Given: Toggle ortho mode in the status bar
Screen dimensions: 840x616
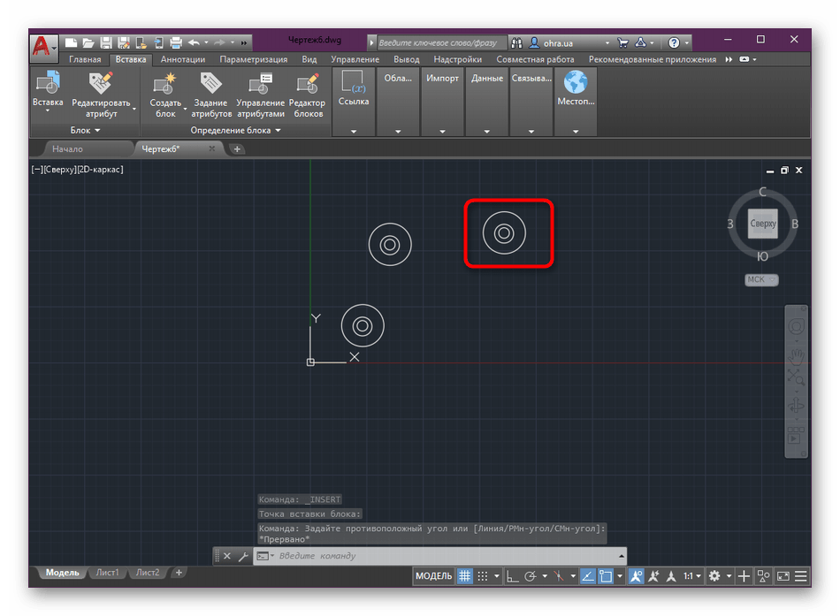Looking at the screenshot, I should tap(512, 576).
